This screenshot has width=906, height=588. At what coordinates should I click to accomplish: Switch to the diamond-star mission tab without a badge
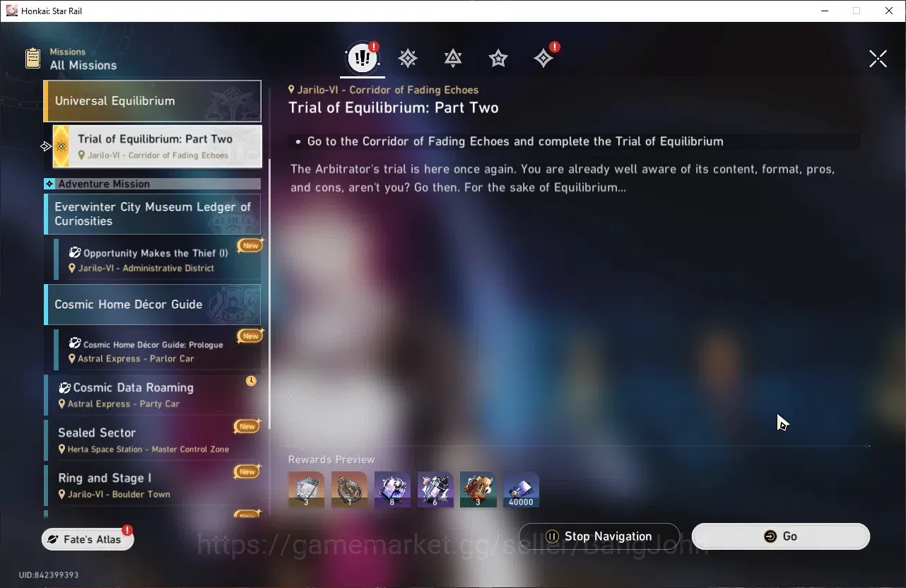coord(408,59)
